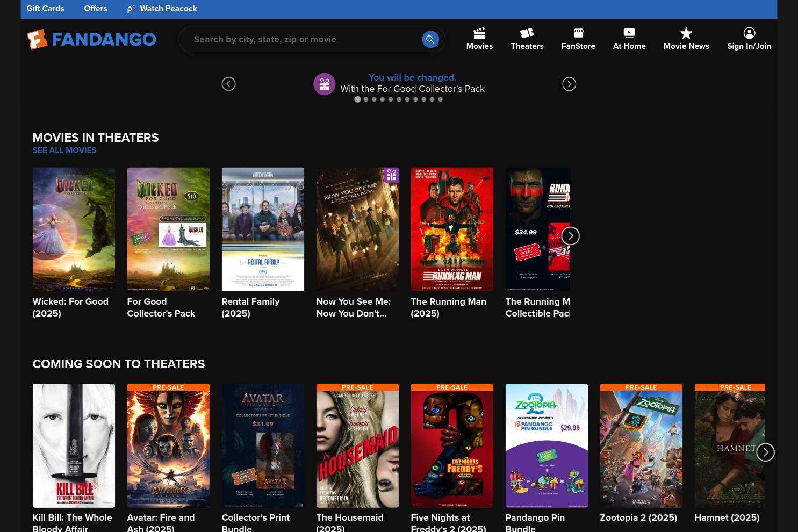Select the fifth promo carousel dot

click(391, 99)
